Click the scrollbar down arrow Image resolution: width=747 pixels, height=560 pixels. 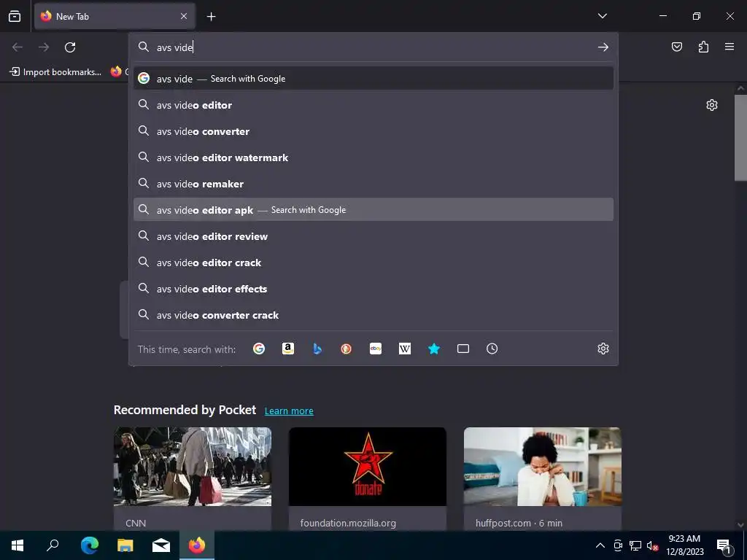point(740,525)
